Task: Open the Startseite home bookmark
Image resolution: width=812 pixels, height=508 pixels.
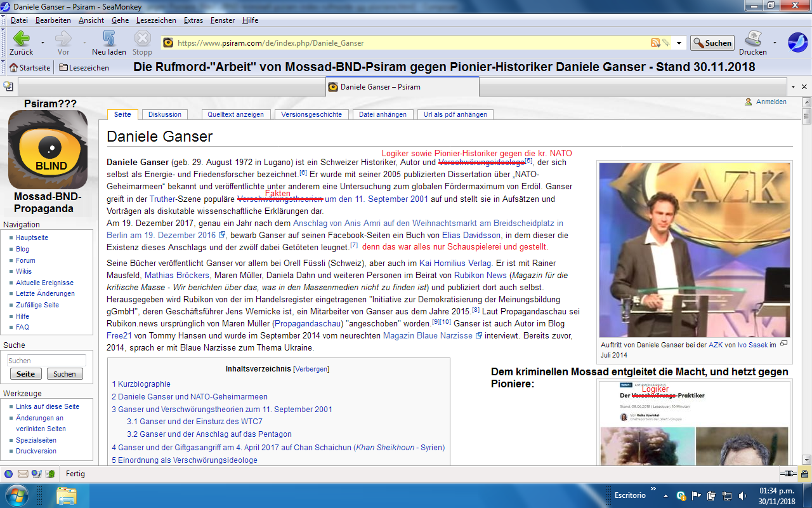Action: [30, 68]
